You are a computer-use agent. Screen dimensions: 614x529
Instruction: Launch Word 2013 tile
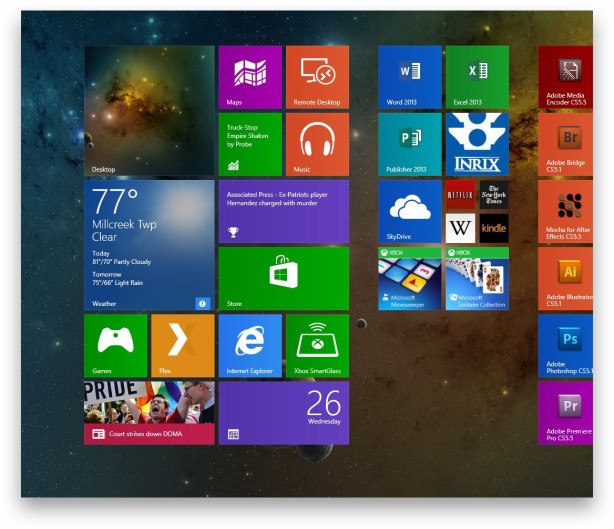point(410,77)
